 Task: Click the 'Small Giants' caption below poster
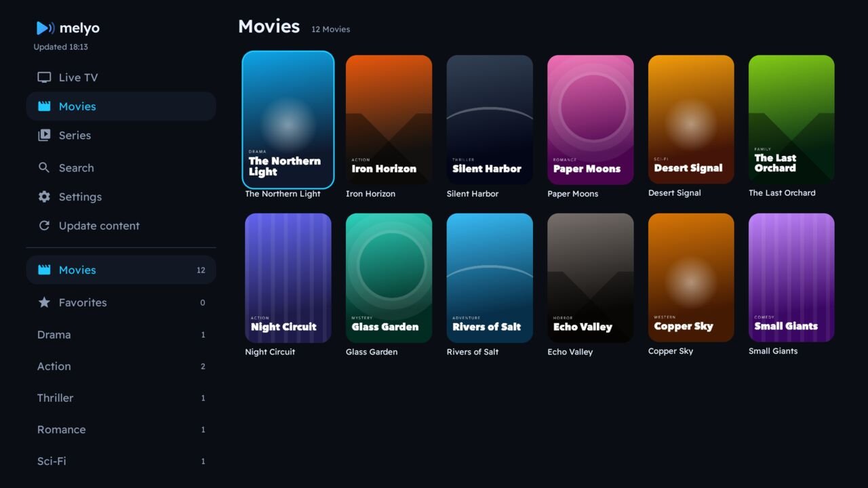(773, 351)
